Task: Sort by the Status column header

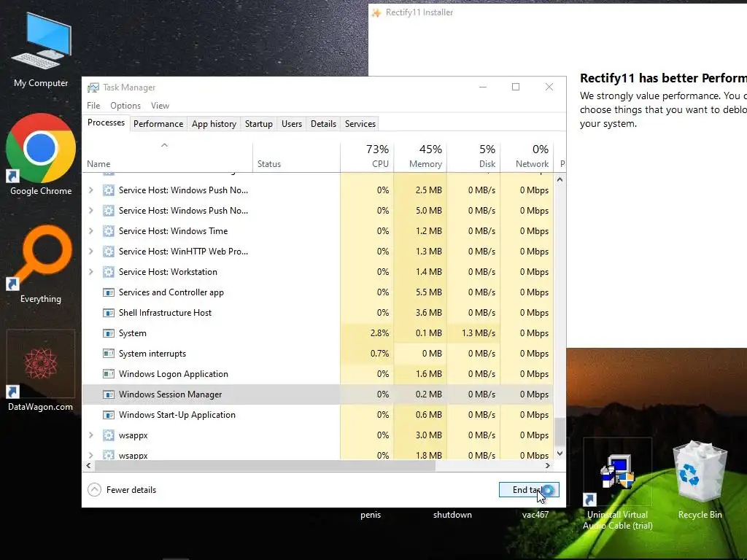Action: 296,157
